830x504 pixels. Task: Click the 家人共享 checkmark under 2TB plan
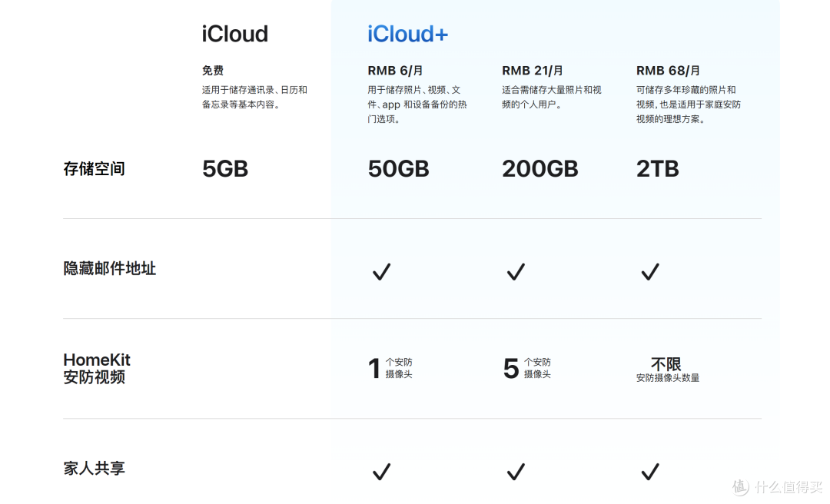click(x=649, y=472)
